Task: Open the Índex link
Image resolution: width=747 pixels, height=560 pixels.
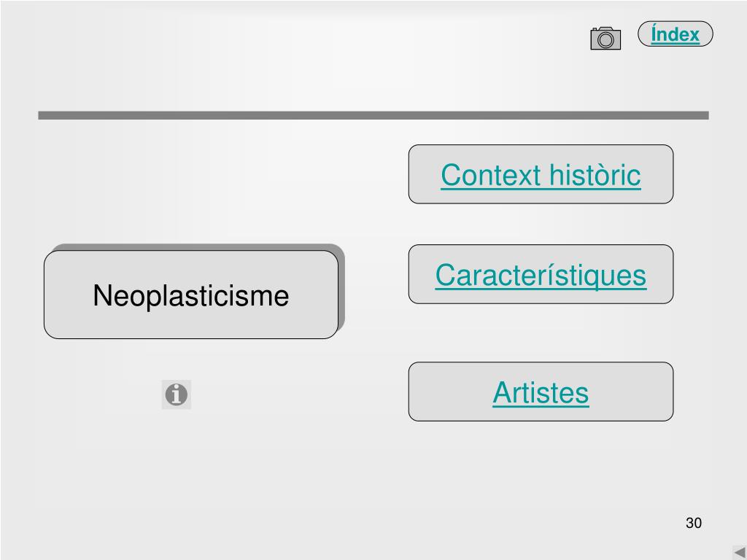Action: (x=675, y=34)
